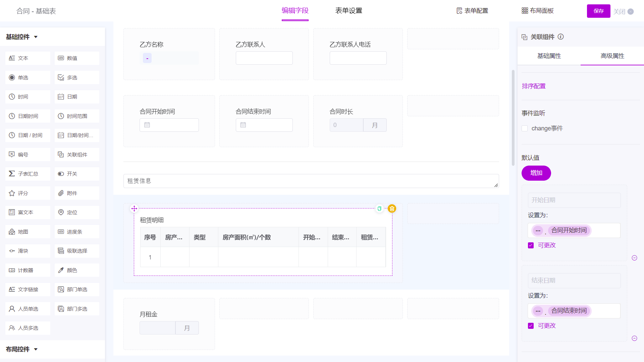This screenshot has height=362, width=644.
Task: Open 布局面板
Action: tap(538, 11)
